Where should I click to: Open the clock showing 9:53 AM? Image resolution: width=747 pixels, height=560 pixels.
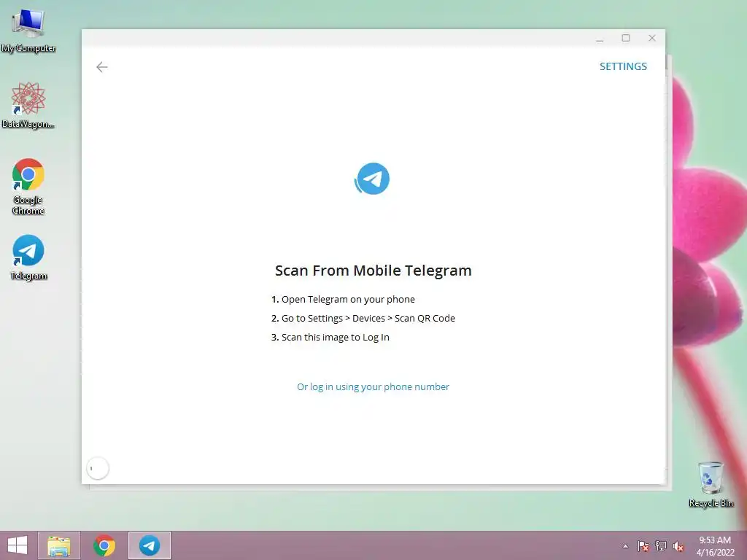[715, 546]
